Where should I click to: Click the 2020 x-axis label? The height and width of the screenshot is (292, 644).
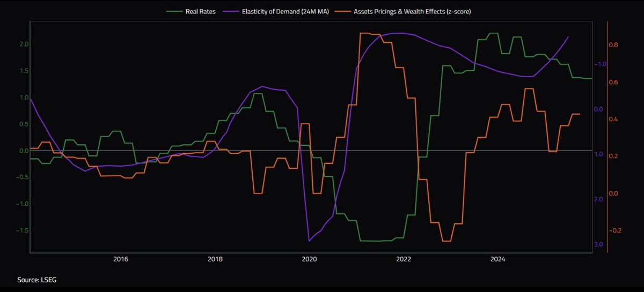click(x=310, y=260)
